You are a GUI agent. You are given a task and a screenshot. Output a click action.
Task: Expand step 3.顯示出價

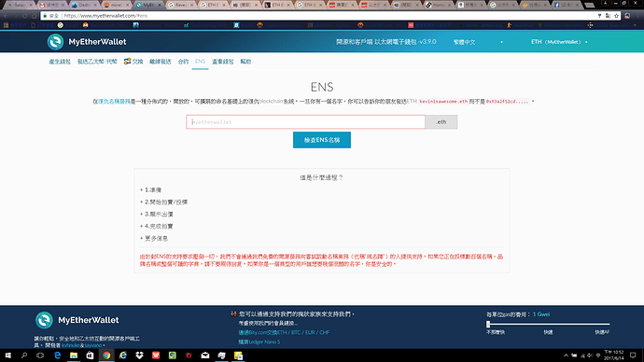click(157, 215)
